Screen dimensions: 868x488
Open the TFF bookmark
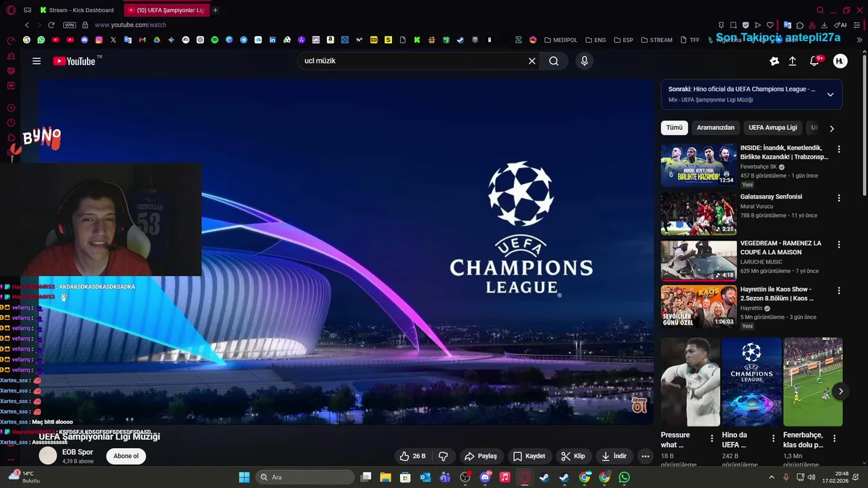[x=690, y=40]
